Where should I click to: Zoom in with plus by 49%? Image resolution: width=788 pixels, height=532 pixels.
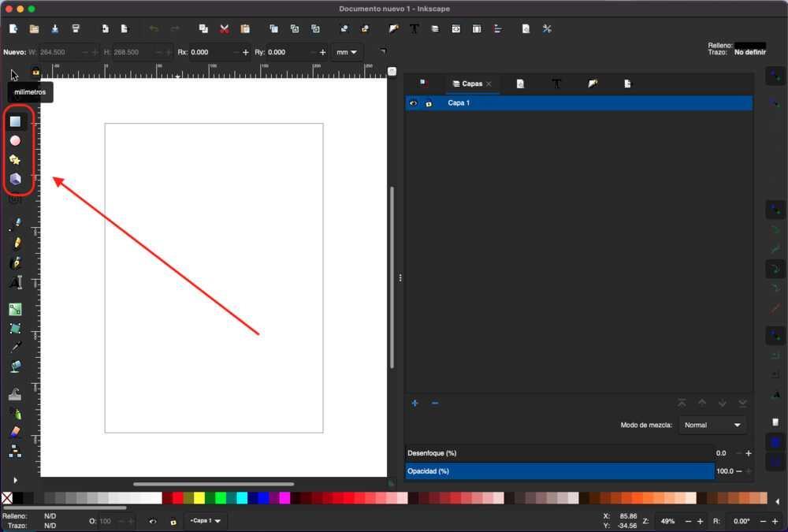point(700,522)
